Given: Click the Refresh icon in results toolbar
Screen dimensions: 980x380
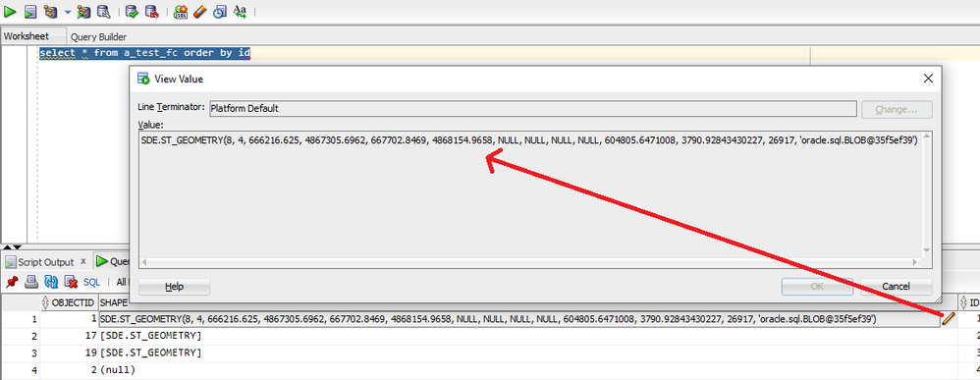Looking at the screenshot, I should click(x=51, y=282).
